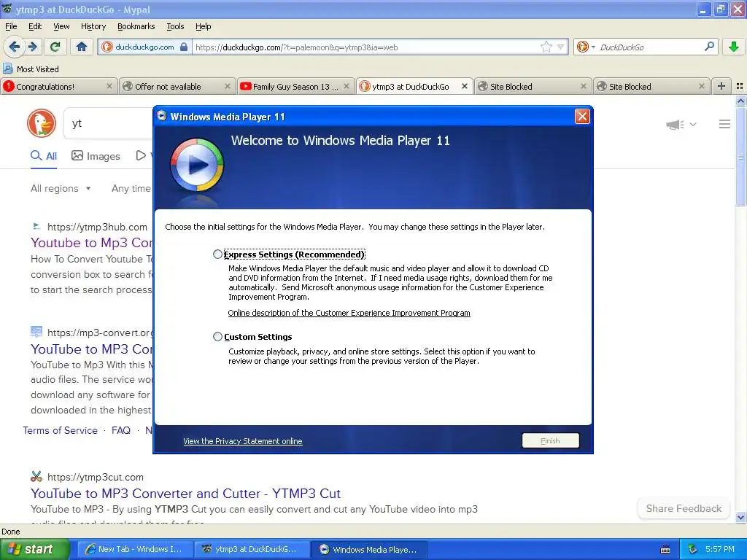
Task: Click the padlock icon in address bar
Action: [x=184, y=47]
